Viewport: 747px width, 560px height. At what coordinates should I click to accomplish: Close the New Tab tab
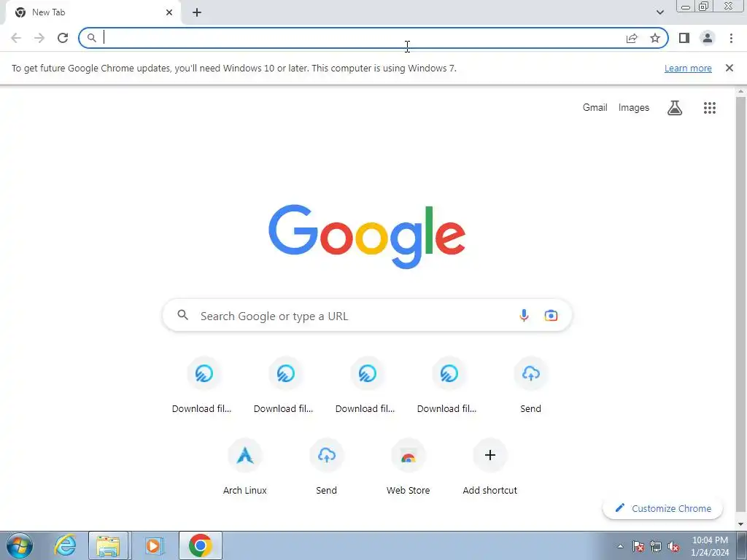pos(169,12)
